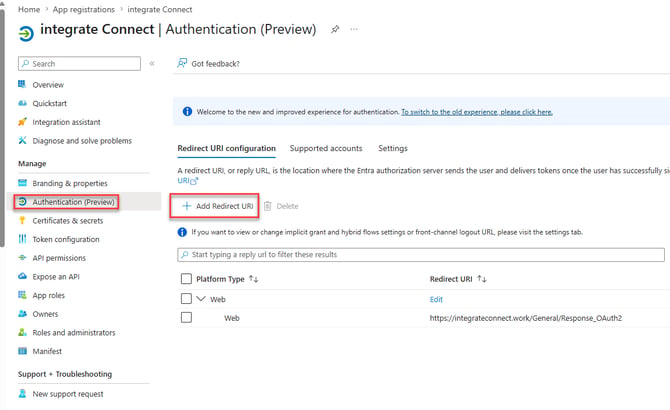Viewport: 670px width, 410px height.
Task: Check the Web group row checkbox
Action: pyautogui.click(x=186, y=299)
